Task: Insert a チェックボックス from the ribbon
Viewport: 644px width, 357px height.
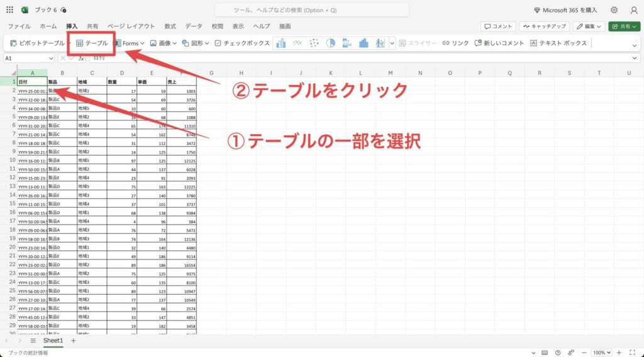Action: coord(242,43)
